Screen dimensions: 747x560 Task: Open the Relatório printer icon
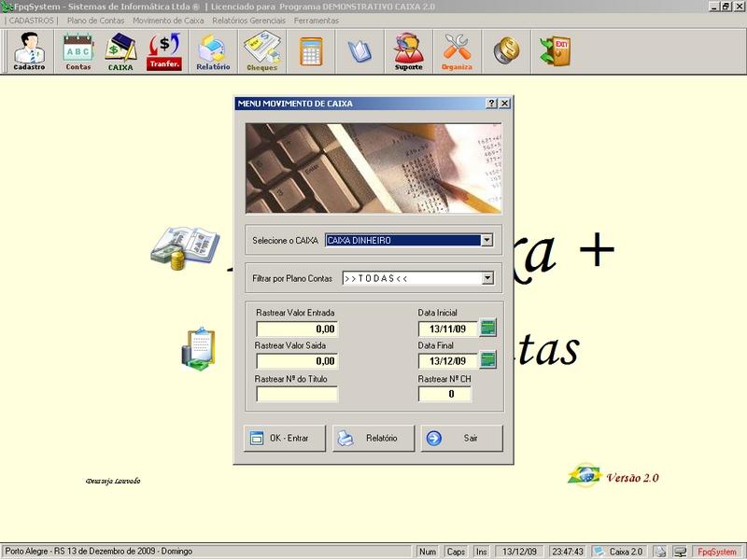pos(214,51)
